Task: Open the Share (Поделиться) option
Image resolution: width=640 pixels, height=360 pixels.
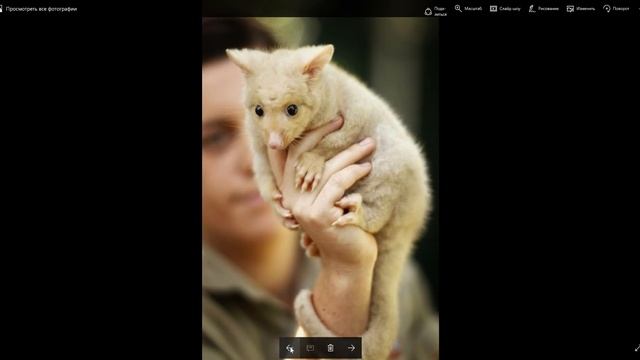Action: 436,11
